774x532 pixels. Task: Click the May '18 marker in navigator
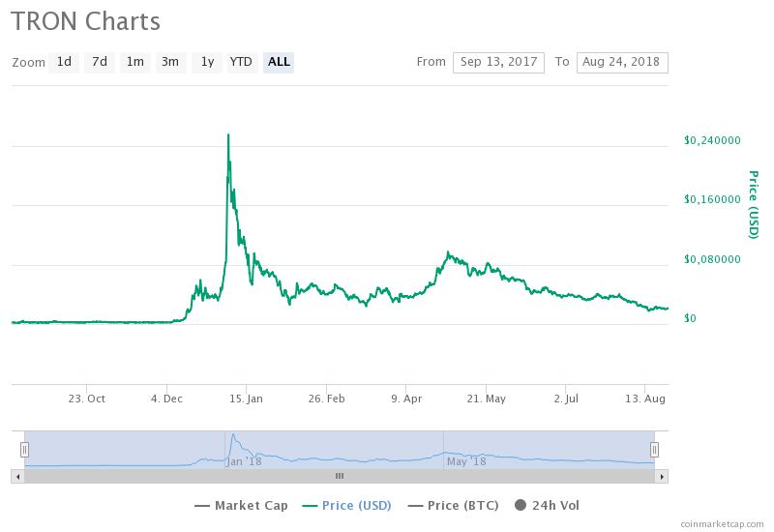click(x=466, y=462)
